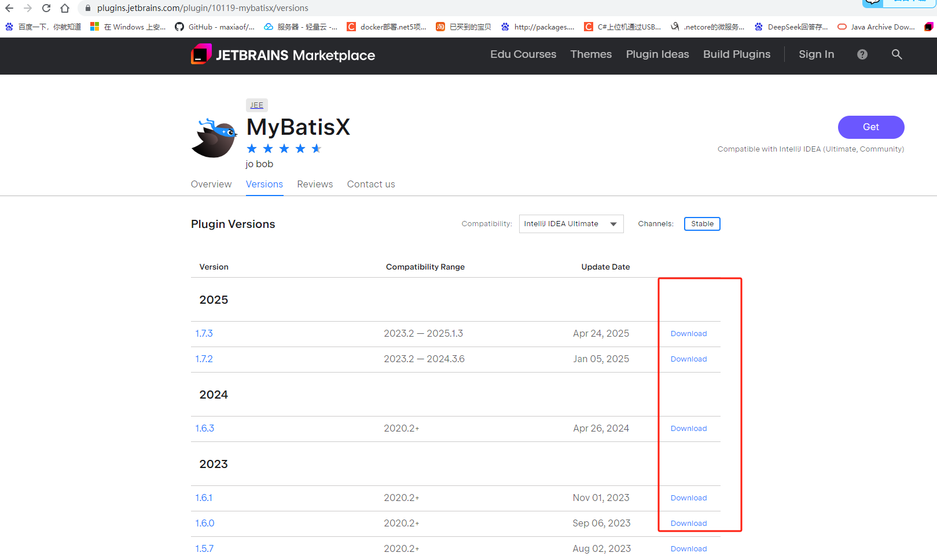Viewport: 937px width, 560px height.
Task: Open Plugin Ideas in the navigation bar
Action: point(657,54)
